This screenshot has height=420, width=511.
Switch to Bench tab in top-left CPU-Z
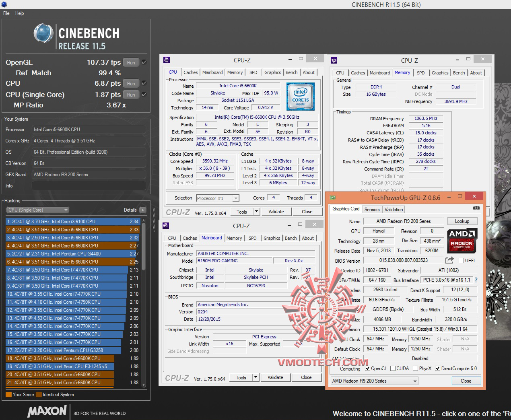(292, 72)
